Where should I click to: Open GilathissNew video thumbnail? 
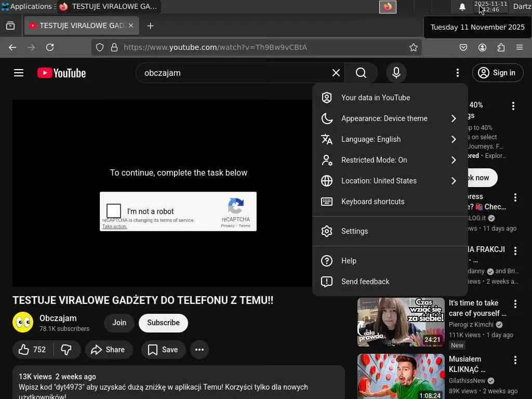tap(401, 377)
